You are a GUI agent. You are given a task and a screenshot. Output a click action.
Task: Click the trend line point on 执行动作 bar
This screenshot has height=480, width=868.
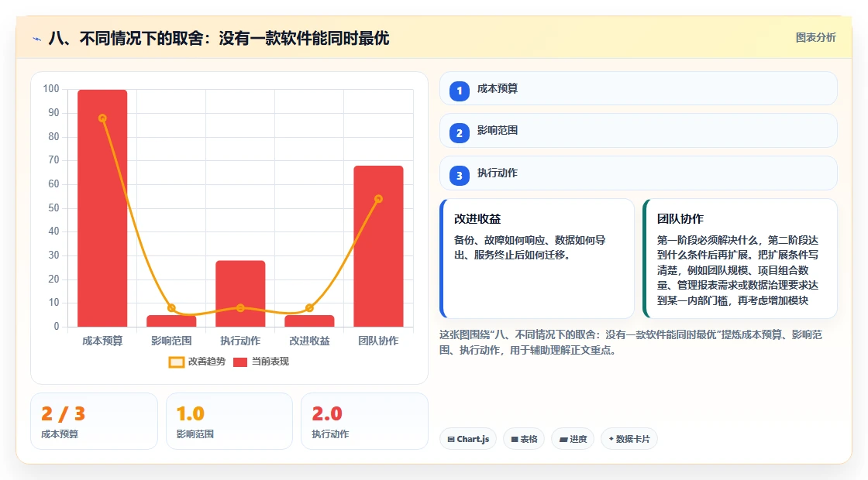pos(240,308)
